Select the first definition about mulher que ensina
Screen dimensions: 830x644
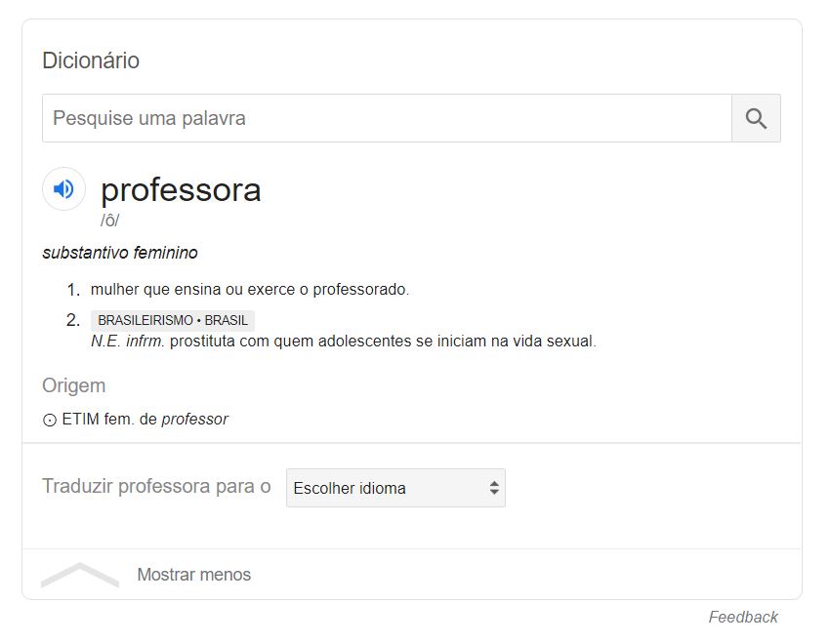click(x=250, y=290)
